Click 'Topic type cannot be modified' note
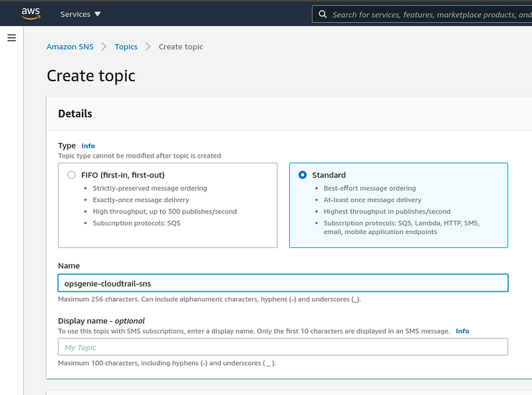This screenshot has height=395, width=532. [x=140, y=156]
